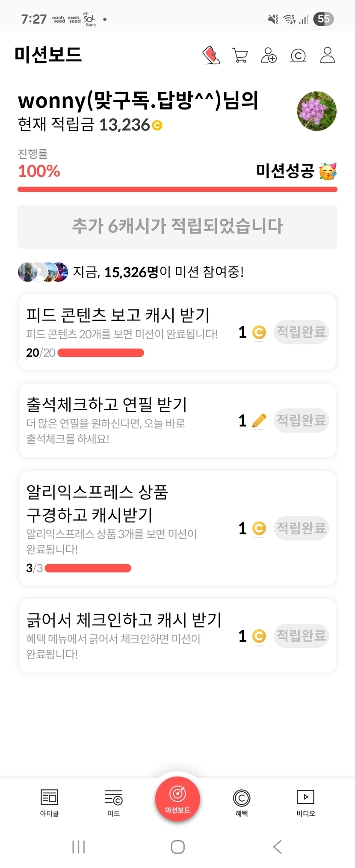The height and width of the screenshot is (868, 355).
Task: Tap 적립완료 for 출석체크 mission
Action: [x=301, y=421]
